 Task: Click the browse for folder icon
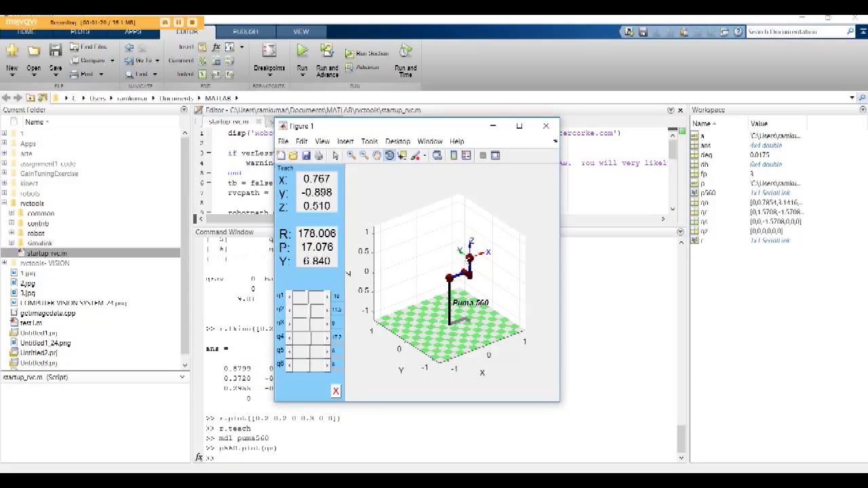click(x=43, y=98)
